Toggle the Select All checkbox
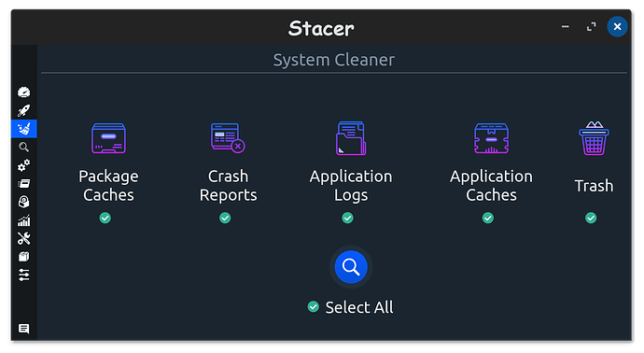 314,306
